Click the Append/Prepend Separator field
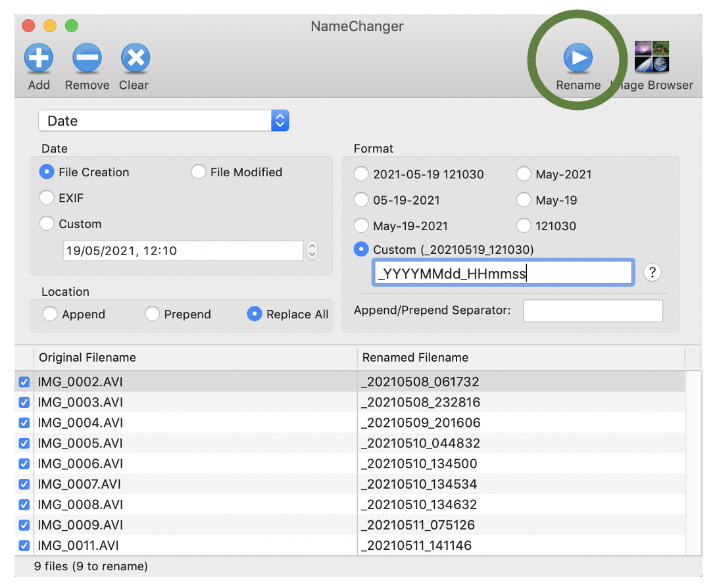The height and width of the screenshot is (588, 717). (x=593, y=311)
